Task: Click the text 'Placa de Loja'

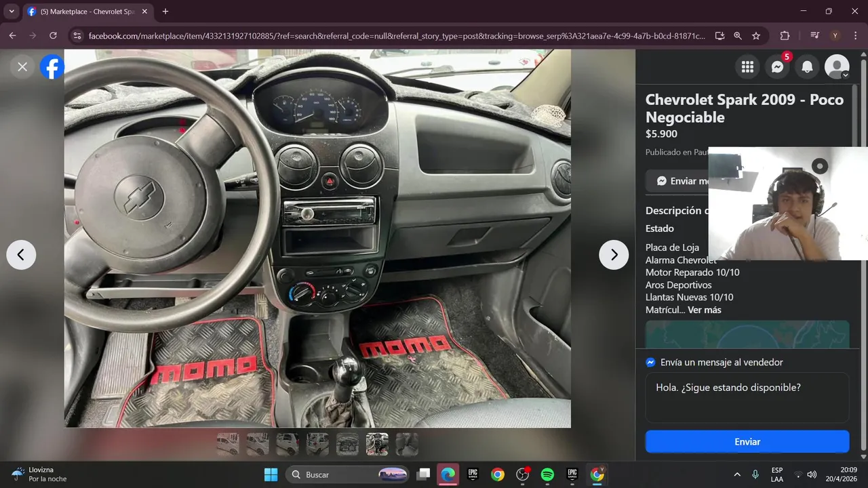Action: tap(672, 247)
